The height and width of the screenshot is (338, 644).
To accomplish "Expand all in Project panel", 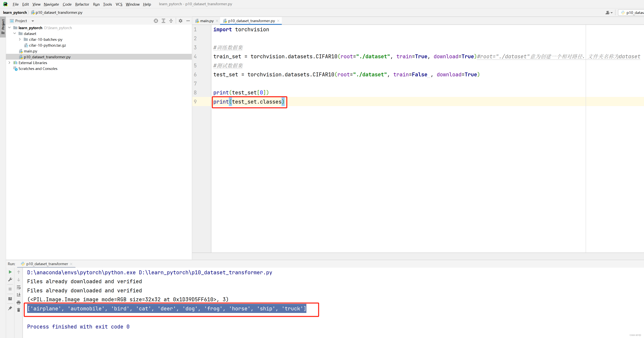I will [x=163, y=21].
